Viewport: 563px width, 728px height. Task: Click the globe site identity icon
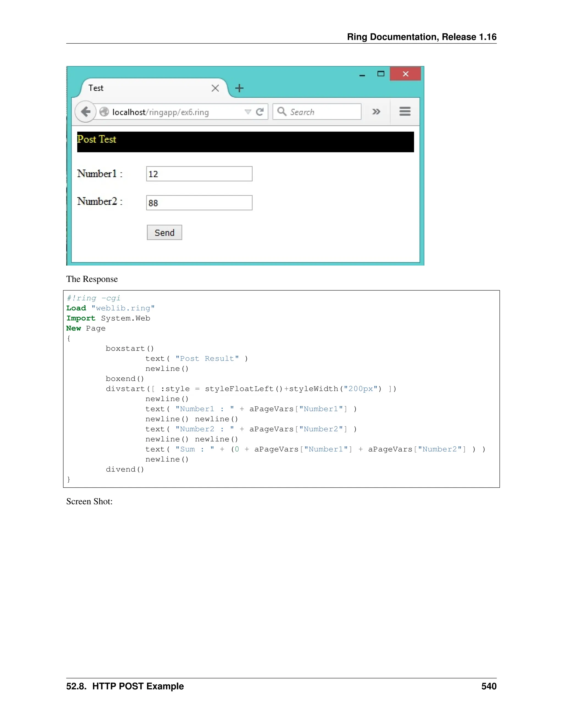click(104, 112)
